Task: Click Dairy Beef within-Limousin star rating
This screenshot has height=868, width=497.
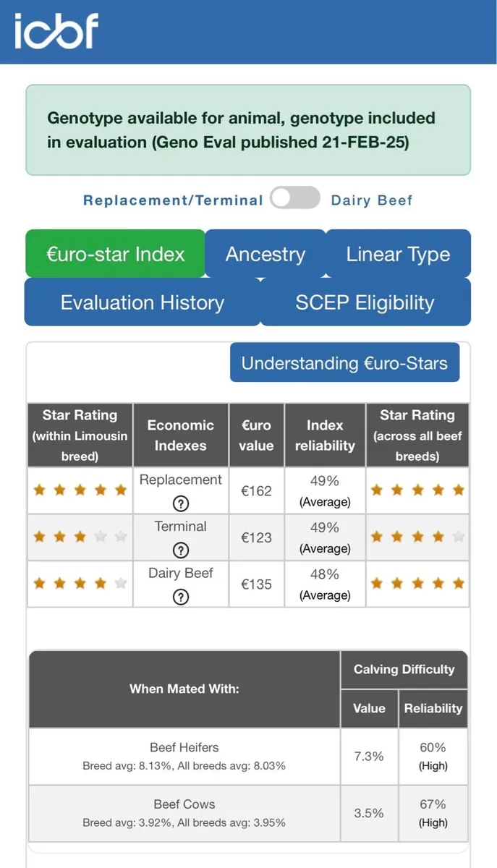Action: [80, 584]
